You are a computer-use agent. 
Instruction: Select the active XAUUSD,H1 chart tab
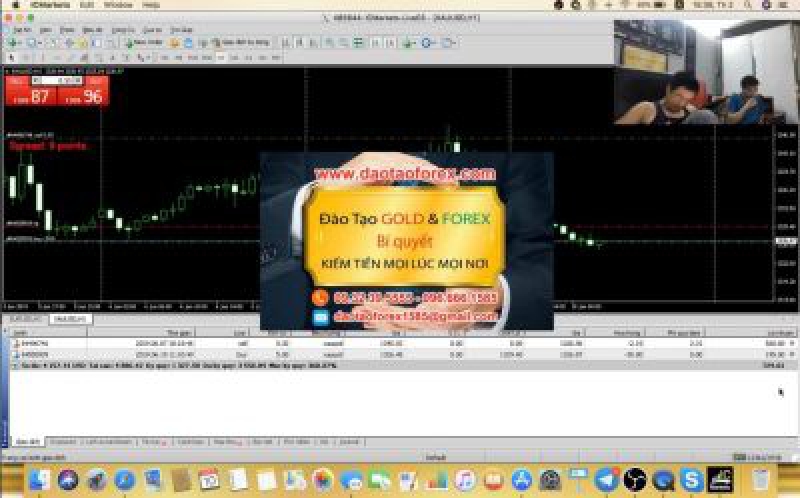point(71,319)
